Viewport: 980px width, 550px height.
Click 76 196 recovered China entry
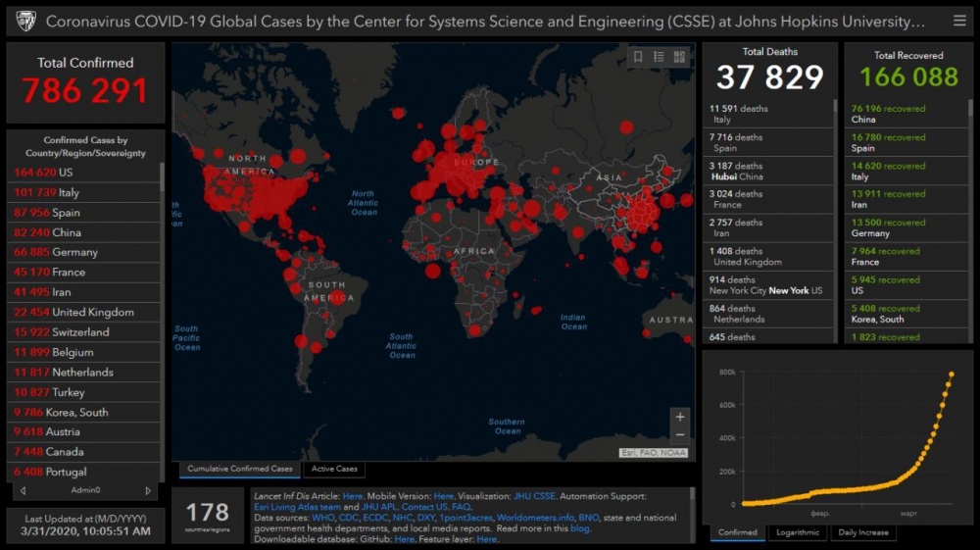(906, 114)
